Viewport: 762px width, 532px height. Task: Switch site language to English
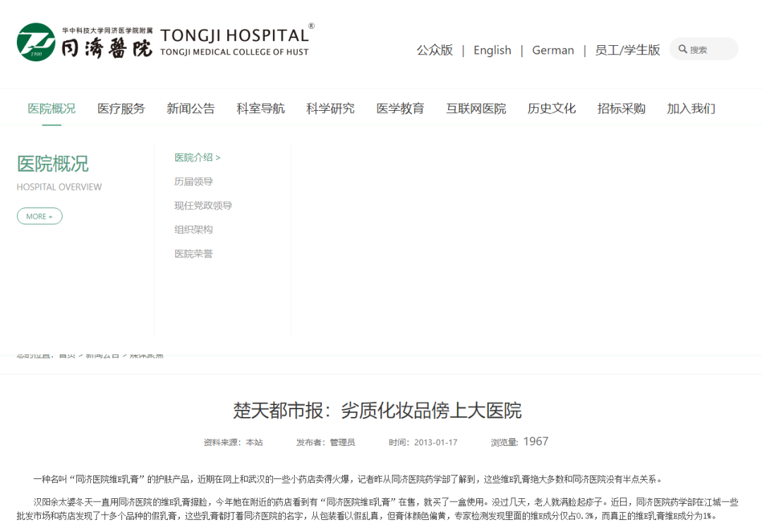tap(492, 50)
